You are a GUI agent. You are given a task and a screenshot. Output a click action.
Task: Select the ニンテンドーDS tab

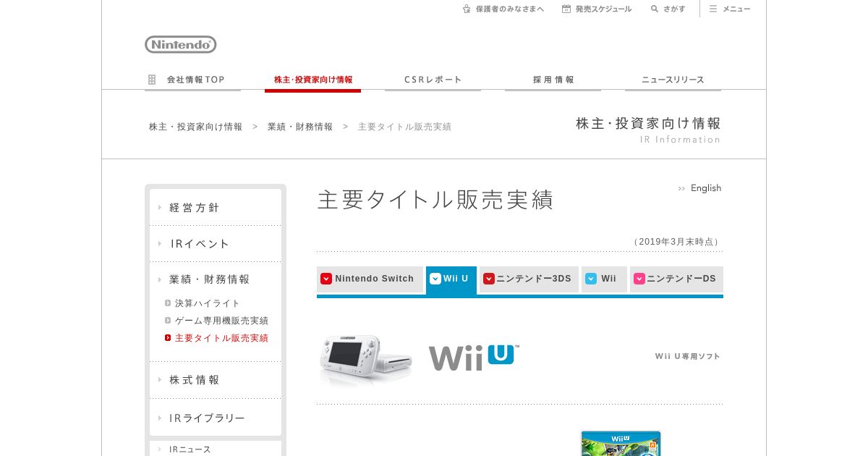676,279
